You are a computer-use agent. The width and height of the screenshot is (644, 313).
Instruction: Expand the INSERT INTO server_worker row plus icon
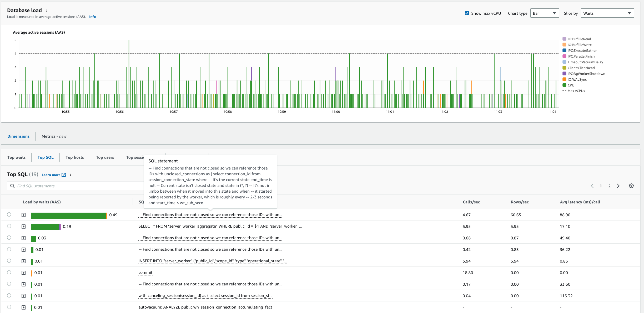[24, 261]
